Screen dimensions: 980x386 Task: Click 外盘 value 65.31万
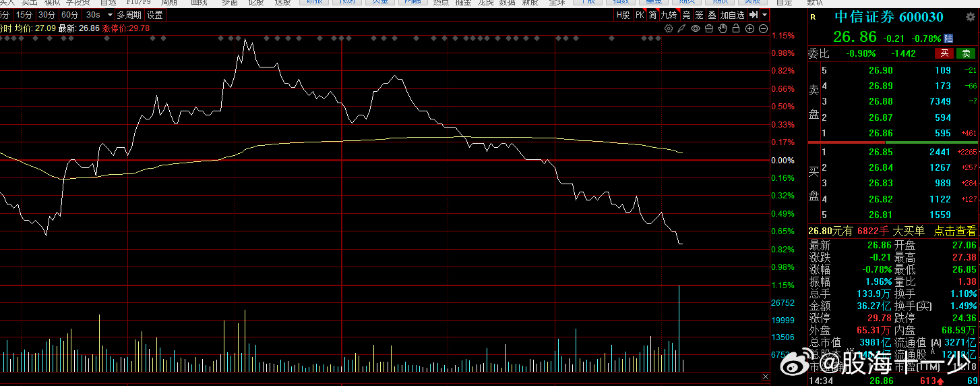[x=875, y=330]
